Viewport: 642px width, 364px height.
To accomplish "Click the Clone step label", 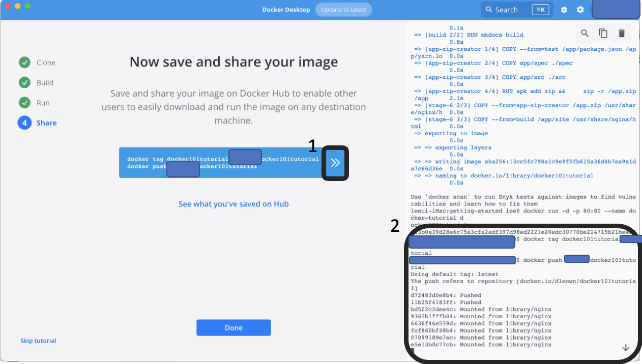I will pos(46,63).
